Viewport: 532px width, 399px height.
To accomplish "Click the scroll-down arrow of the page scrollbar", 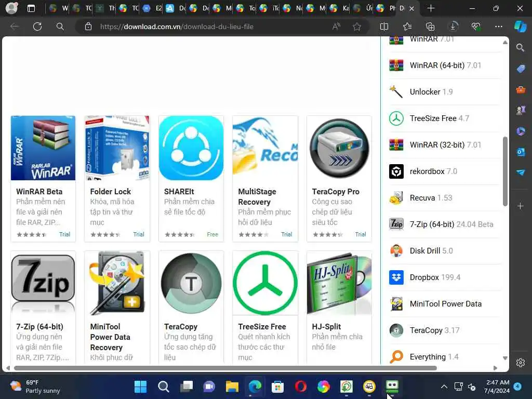I will click(505, 358).
